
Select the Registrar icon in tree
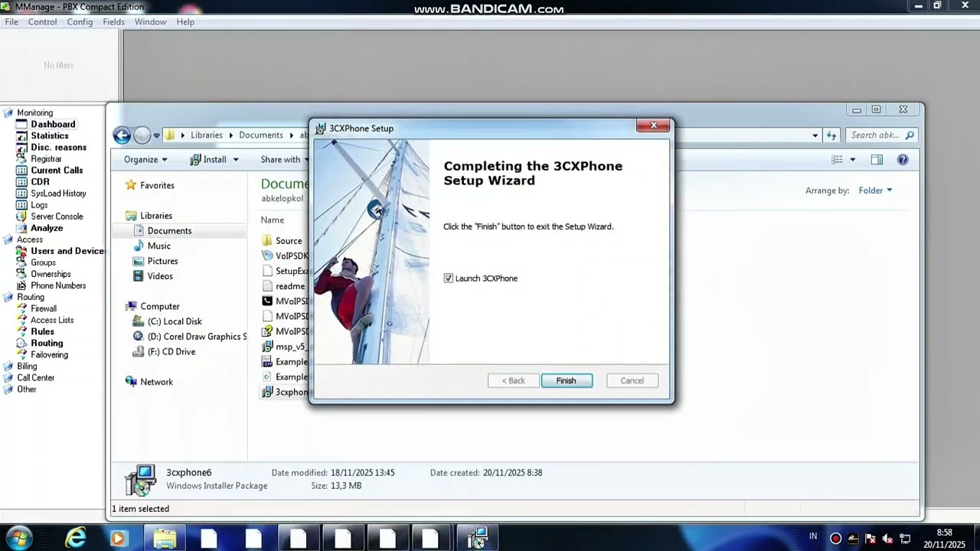[21, 158]
